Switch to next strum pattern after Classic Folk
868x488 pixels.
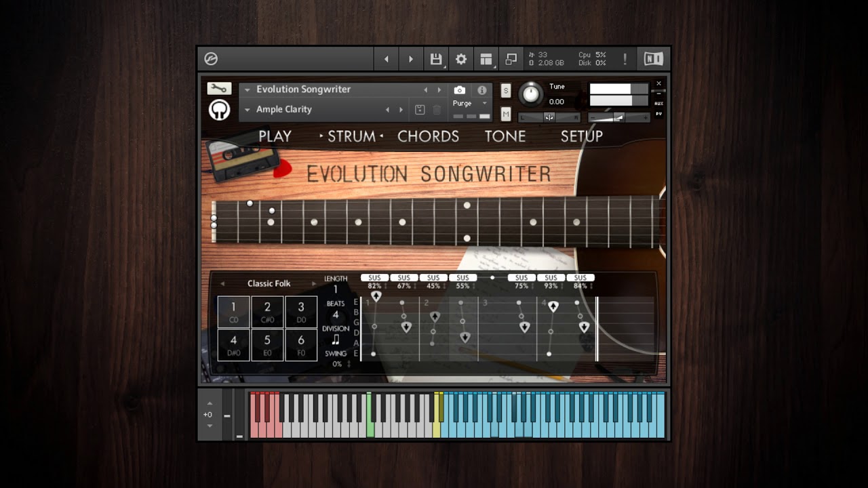[313, 283]
